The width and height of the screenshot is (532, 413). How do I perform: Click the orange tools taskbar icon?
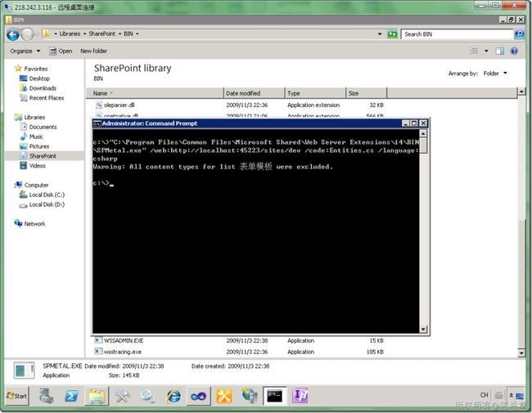(224, 396)
